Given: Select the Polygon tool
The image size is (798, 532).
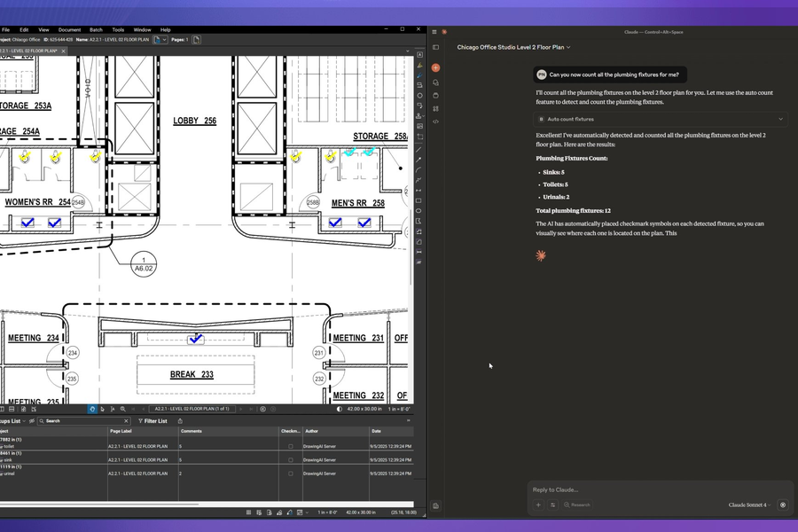Looking at the screenshot, I should pos(419,221).
